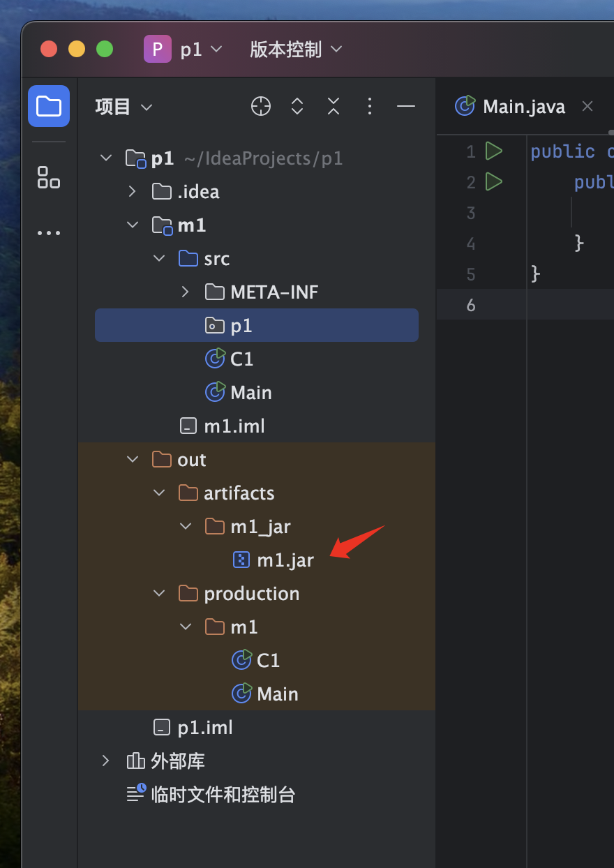Open the 版本控制 dropdown menu

297,50
